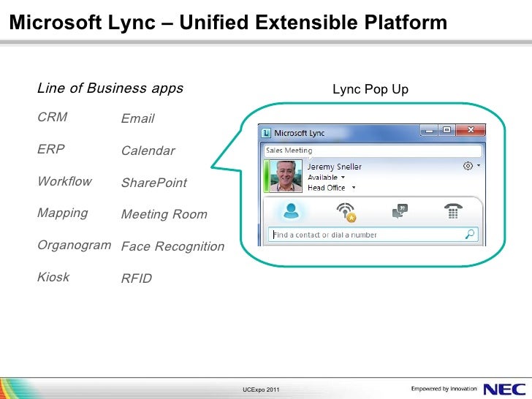Click the NEC logo
Screen dimensions: 532x399
click(504, 389)
